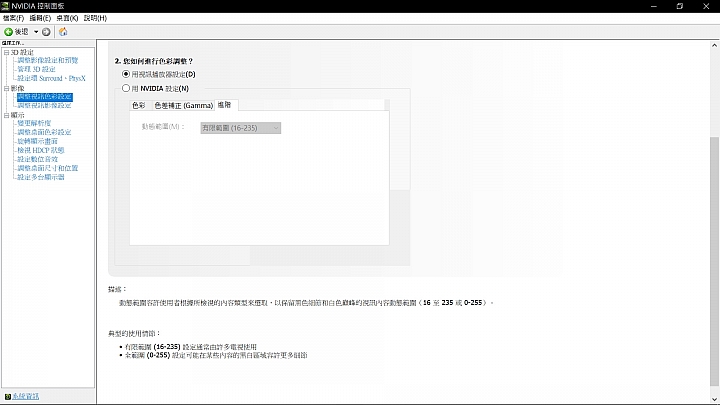Open the 編輯(E) menu
Image resolution: width=720 pixels, height=405 pixels.
tap(40, 18)
